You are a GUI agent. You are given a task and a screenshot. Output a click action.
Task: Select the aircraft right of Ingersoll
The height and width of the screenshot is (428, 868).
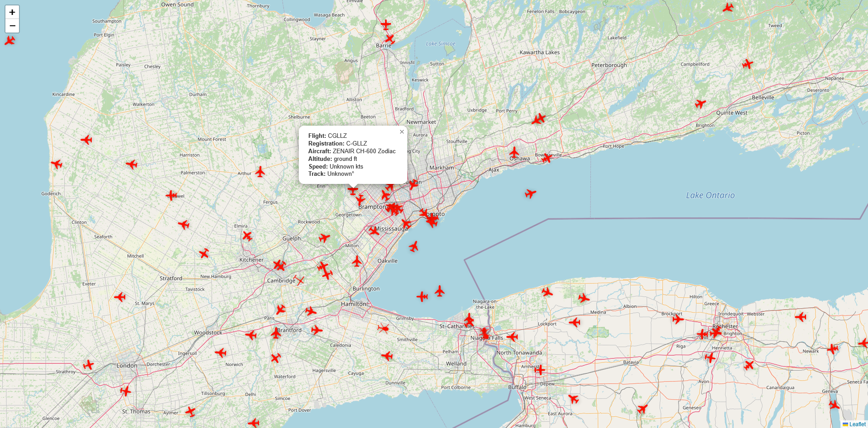[221, 353]
